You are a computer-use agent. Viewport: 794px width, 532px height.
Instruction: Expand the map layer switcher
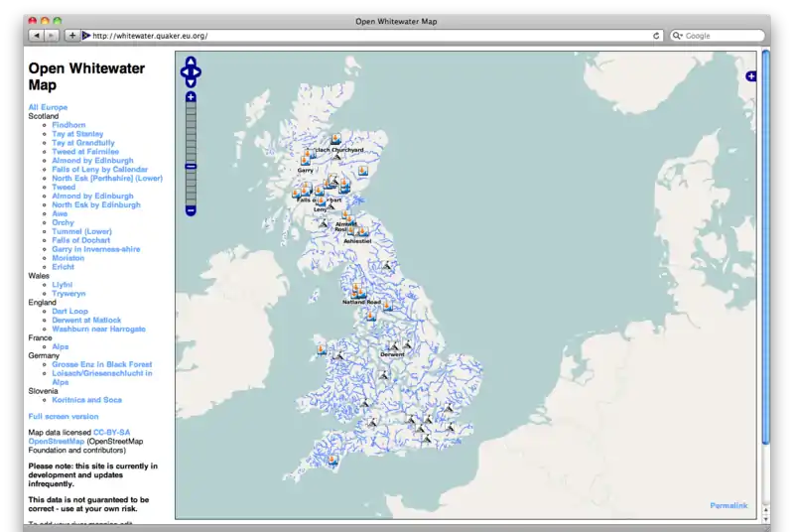pos(750,76)
